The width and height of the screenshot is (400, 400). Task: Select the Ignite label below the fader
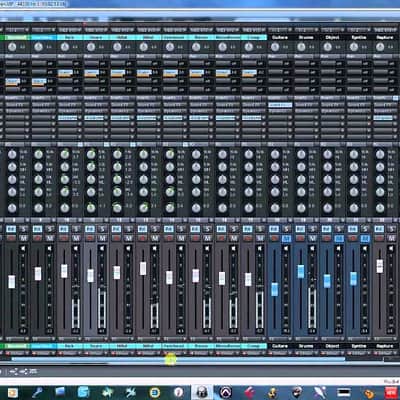click(x=359, y=346)
